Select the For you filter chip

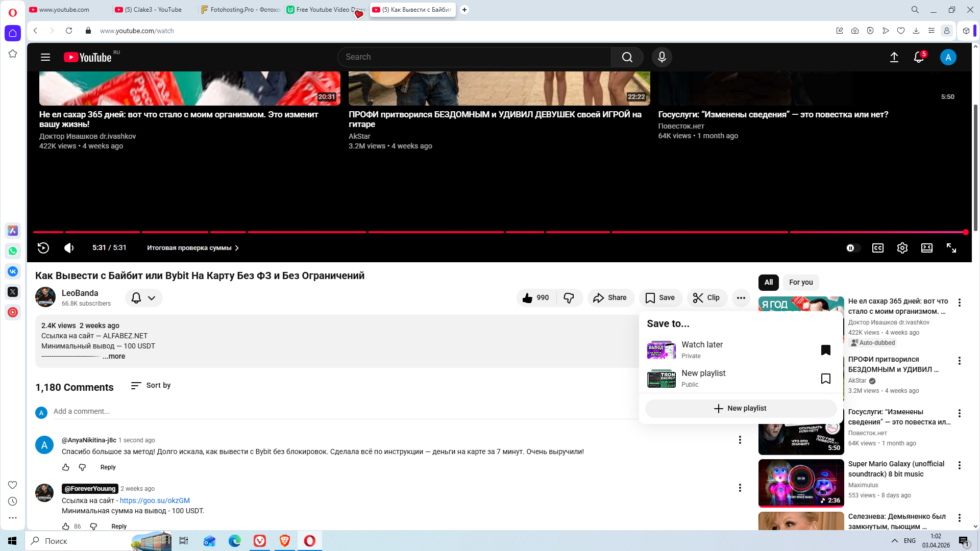pos(800,282)
